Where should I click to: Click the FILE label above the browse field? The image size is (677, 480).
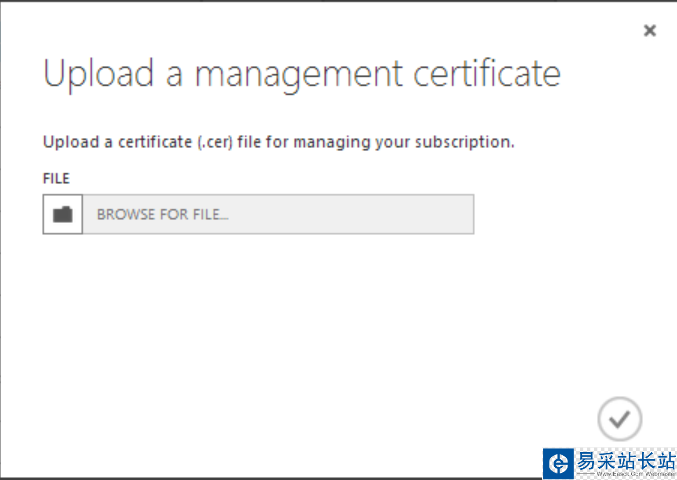coord(56,179)
